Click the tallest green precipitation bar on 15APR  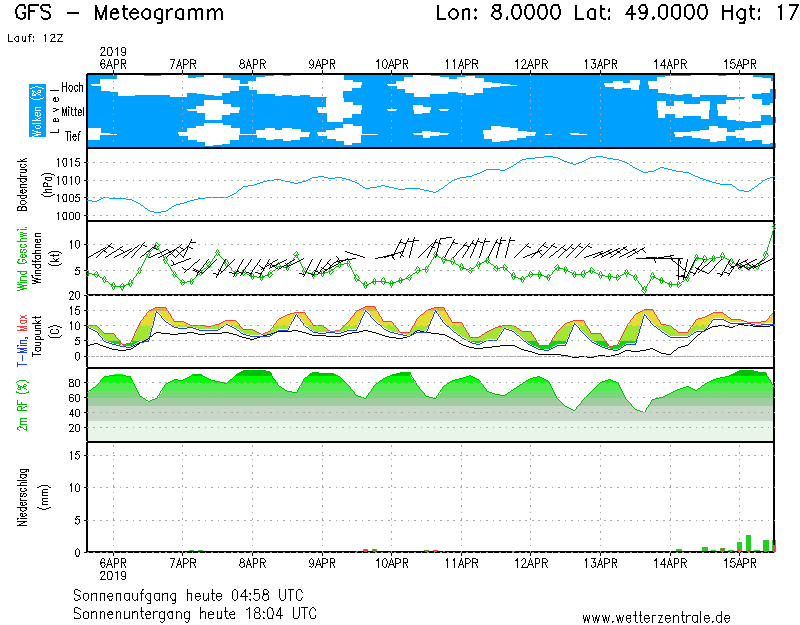point(748,543)
